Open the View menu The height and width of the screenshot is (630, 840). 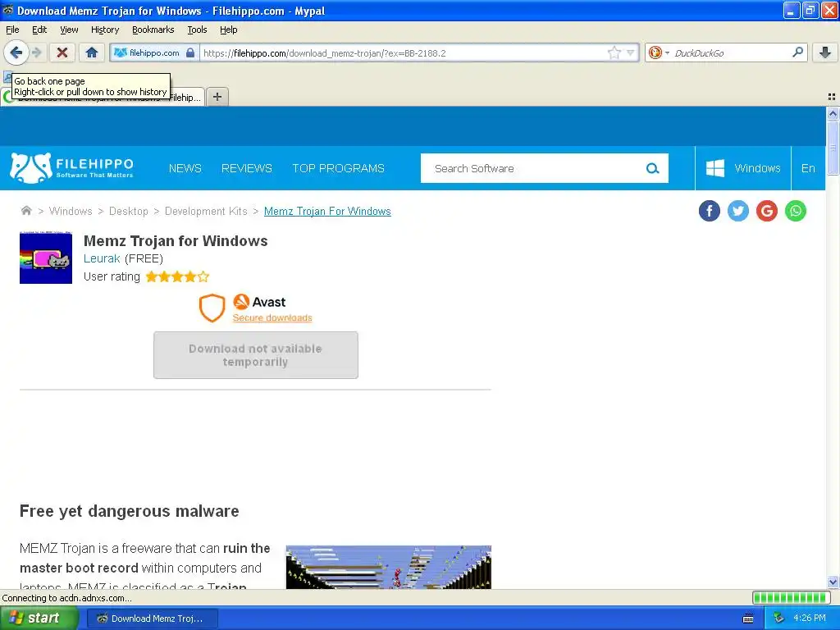click(x=69, y=30)
